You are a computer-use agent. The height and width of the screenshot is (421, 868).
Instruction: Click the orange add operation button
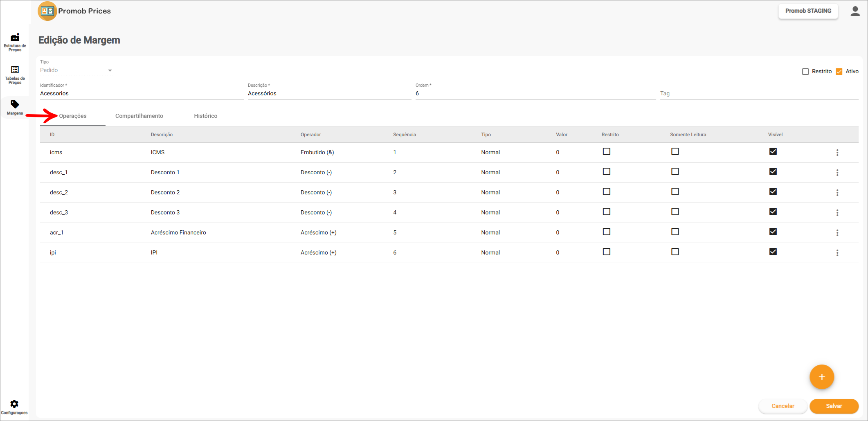821,377
